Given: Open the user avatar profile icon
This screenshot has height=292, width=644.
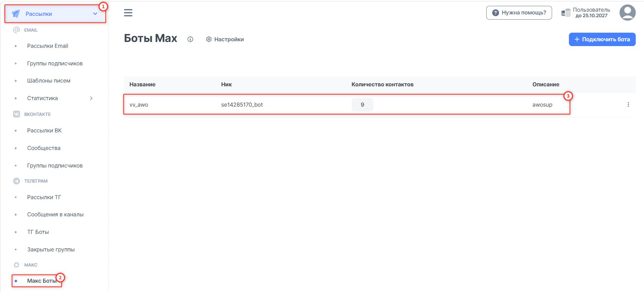Looking at the screenshot, I should [x=627, y=13].
